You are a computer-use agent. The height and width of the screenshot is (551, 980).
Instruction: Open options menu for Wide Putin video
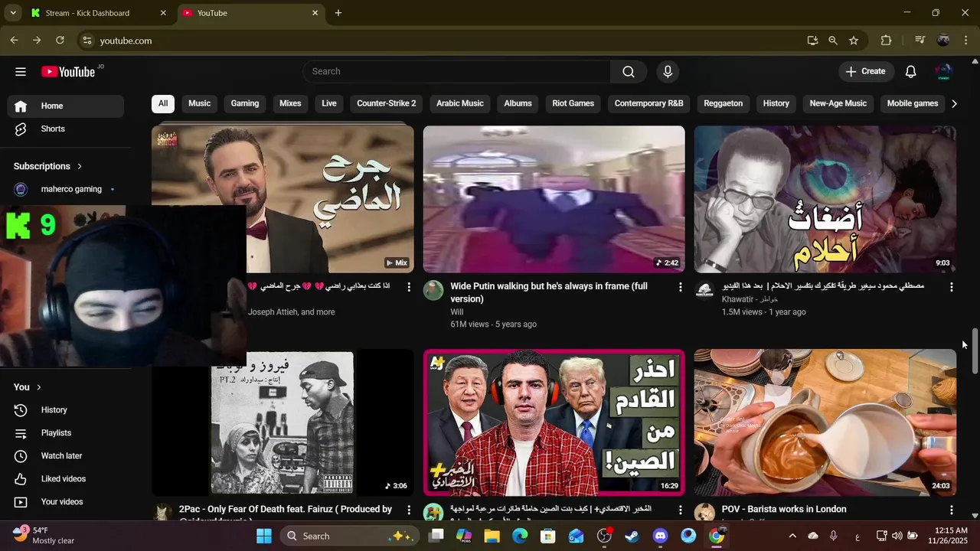680,287
